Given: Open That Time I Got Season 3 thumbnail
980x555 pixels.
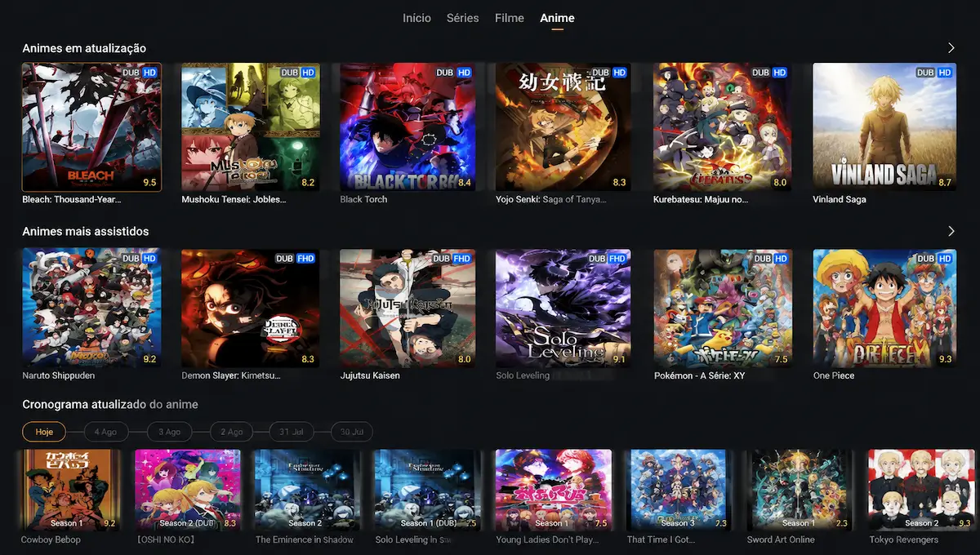Looking at the screenshot, I should pos(679,490).
